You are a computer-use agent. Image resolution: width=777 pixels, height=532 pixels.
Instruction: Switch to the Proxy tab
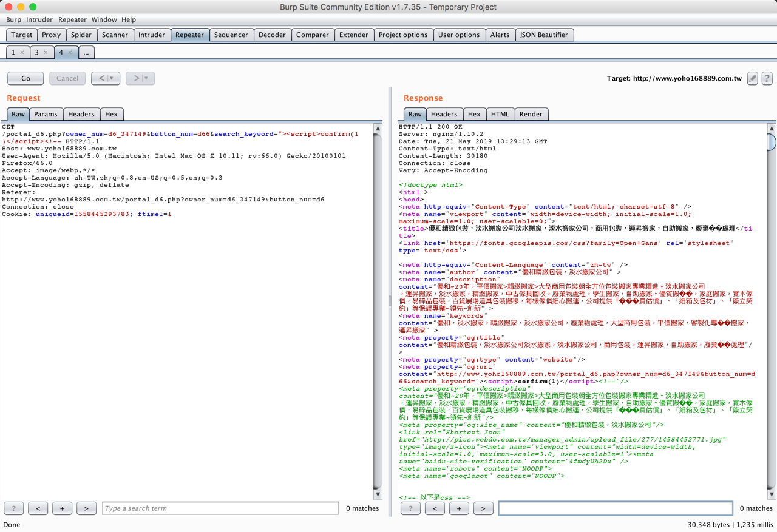(52, 35)
